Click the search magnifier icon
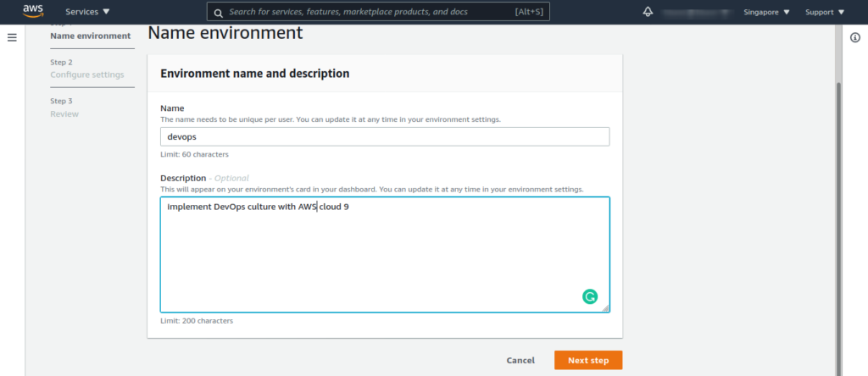868x376 pixels. tap(218, 12)
